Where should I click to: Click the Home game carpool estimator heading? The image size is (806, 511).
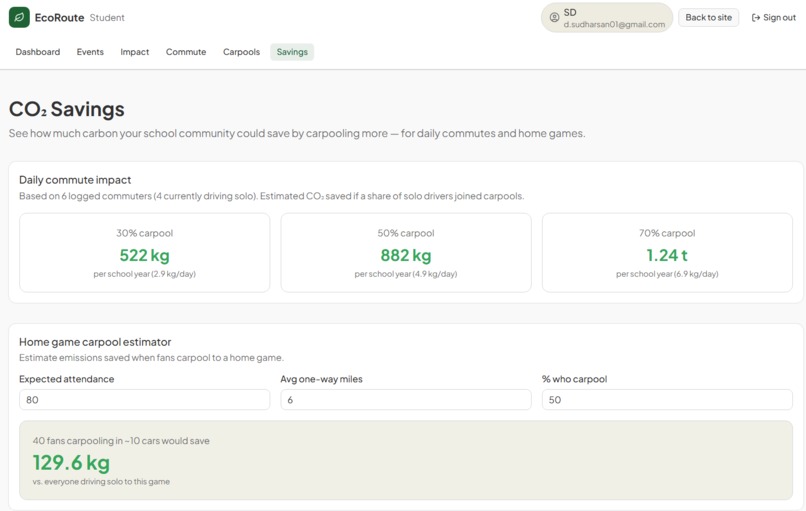point(95,342)
